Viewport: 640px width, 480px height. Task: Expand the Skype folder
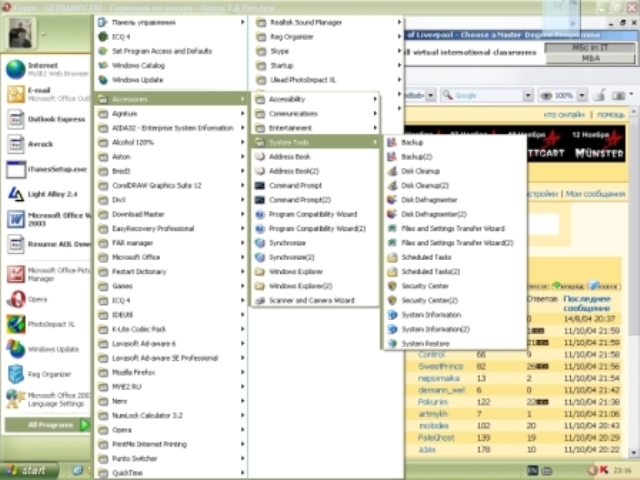328,51
